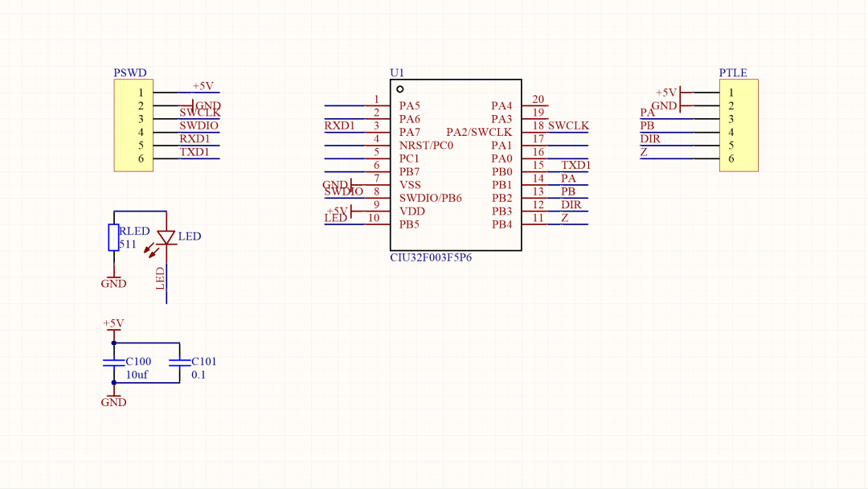Click the PA net label at U1 pin 14
Viewport: 868px width, 489px height.
568,179
